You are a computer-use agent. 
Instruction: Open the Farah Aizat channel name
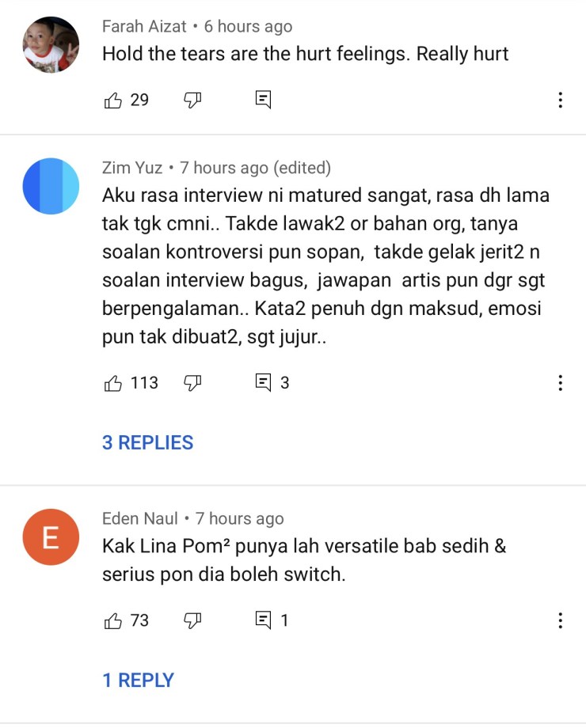click(x=144, y=26)
